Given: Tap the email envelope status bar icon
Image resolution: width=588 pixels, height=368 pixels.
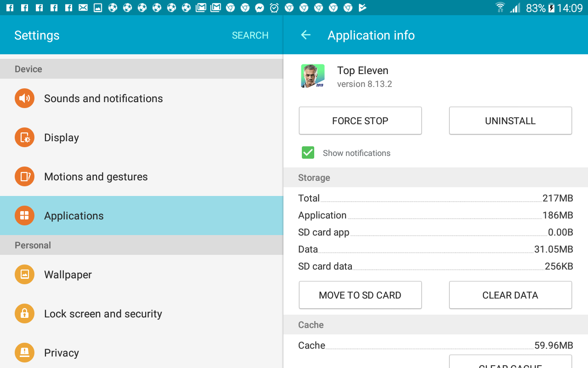Looking at the screenshot, I should [83, 8].
